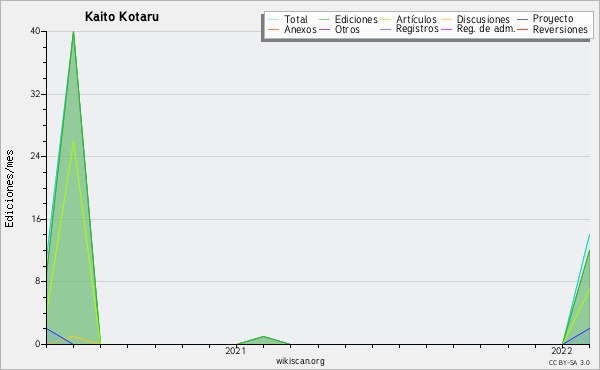This screenshot has height=370, width=600.
Task: Click the wikiscan.org source text
Action: [300, 361]
